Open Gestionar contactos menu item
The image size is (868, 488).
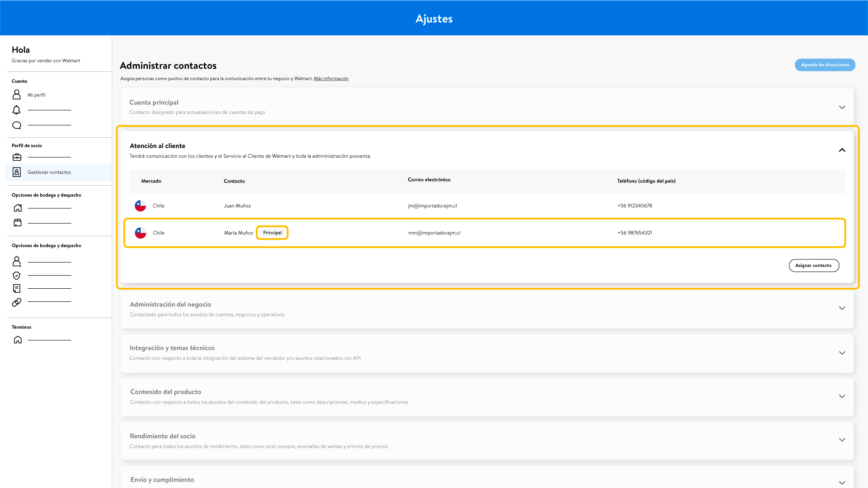coord(49,172)
